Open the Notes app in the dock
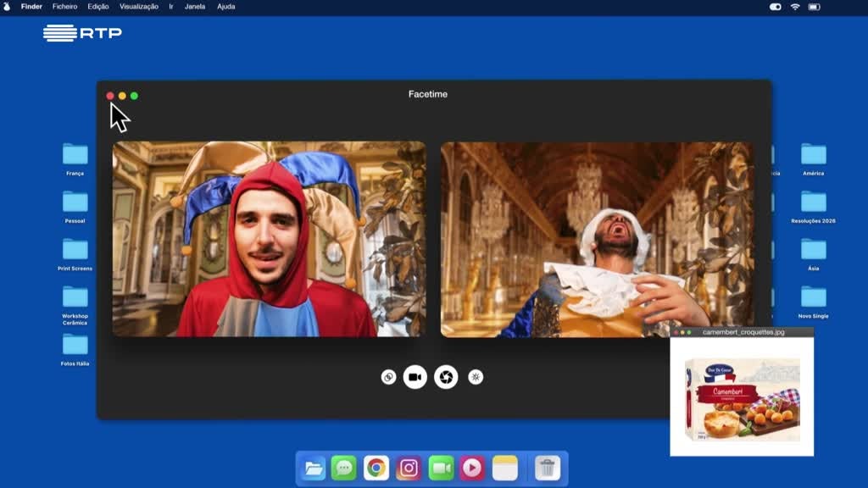Image resolution: width=868 pixels, height=488 pixels. [505, 468]
